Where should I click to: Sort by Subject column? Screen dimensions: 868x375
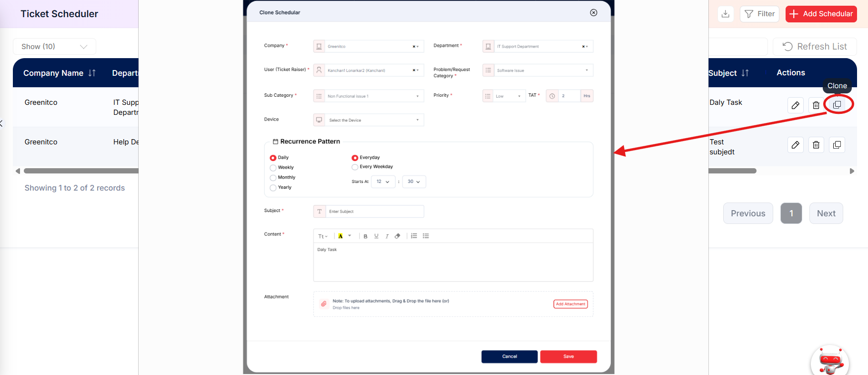pyautogui.click(x=745, y=73)
